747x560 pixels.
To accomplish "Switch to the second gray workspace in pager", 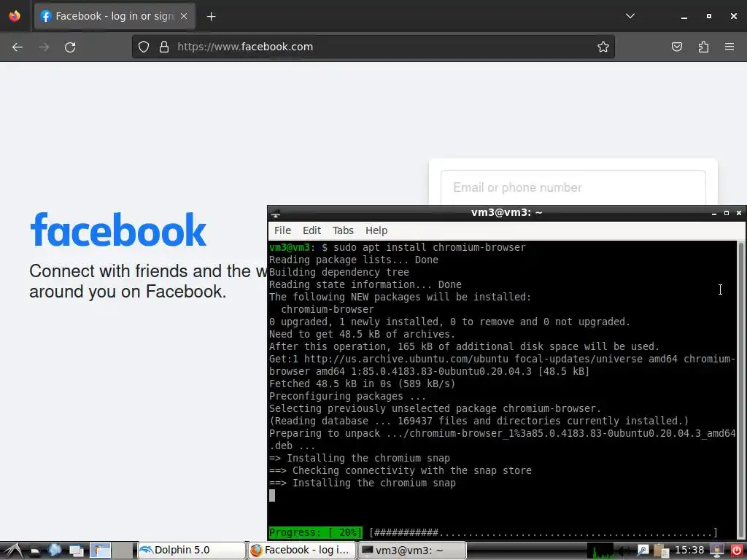I will click(123, 551).
